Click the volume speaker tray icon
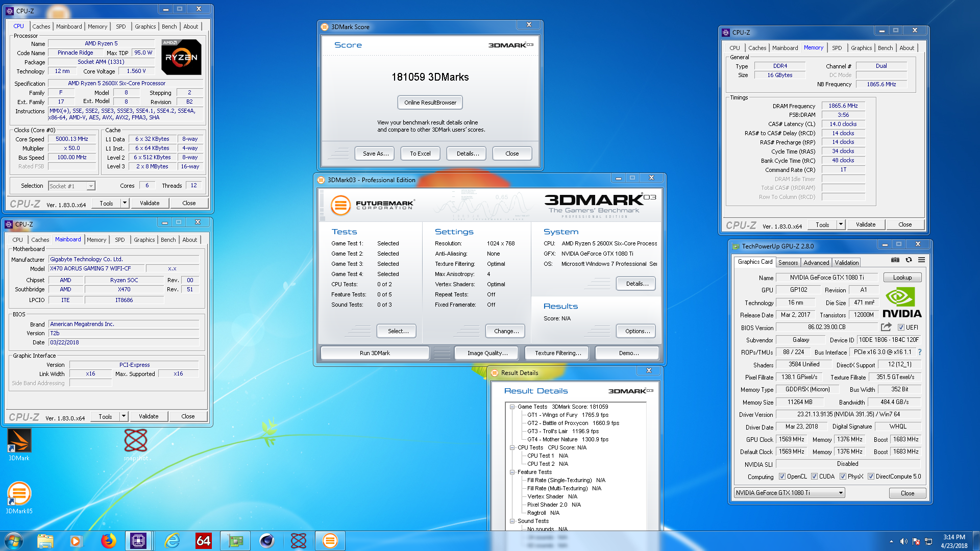Screen dimensions: 980x551 coord(903,541)
